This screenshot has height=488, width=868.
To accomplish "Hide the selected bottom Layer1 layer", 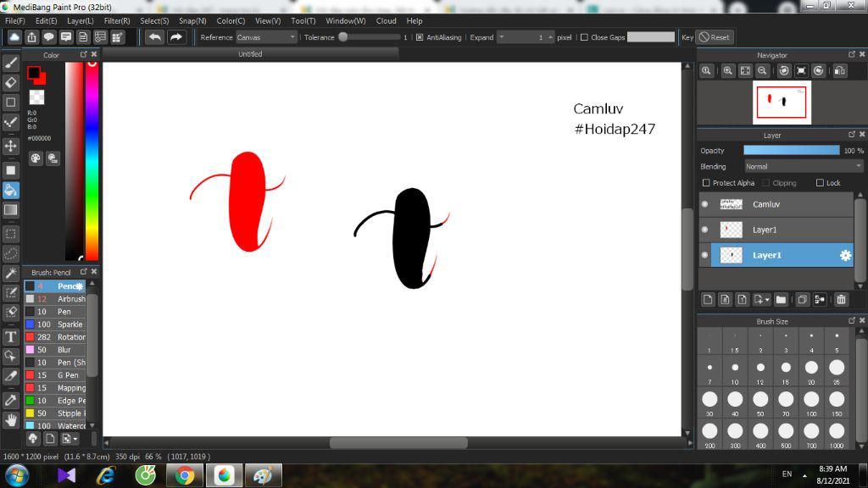I will pos(704,255).
